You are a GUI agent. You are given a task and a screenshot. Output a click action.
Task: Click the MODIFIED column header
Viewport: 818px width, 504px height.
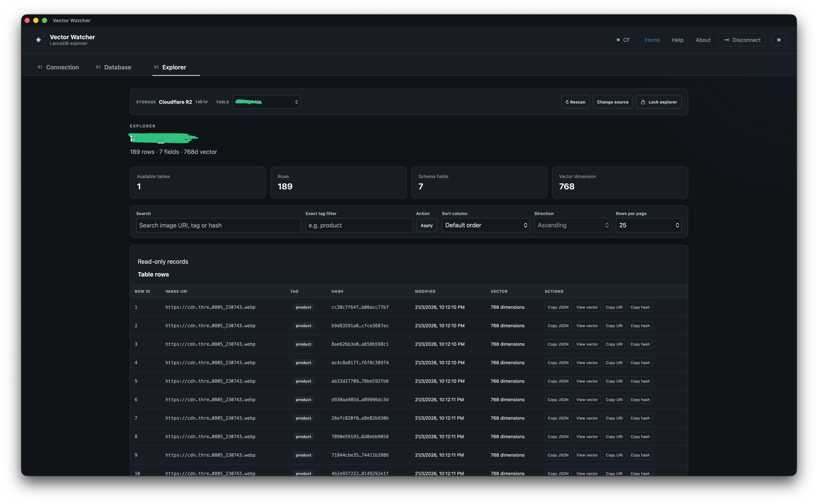(x=425, y=291)
